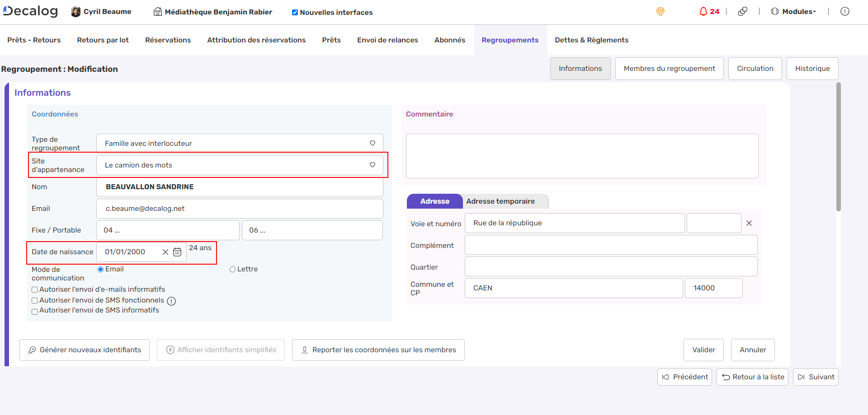868x415 pixels.
Task: Select the Lettre communication mode
Action: point(232,270)
